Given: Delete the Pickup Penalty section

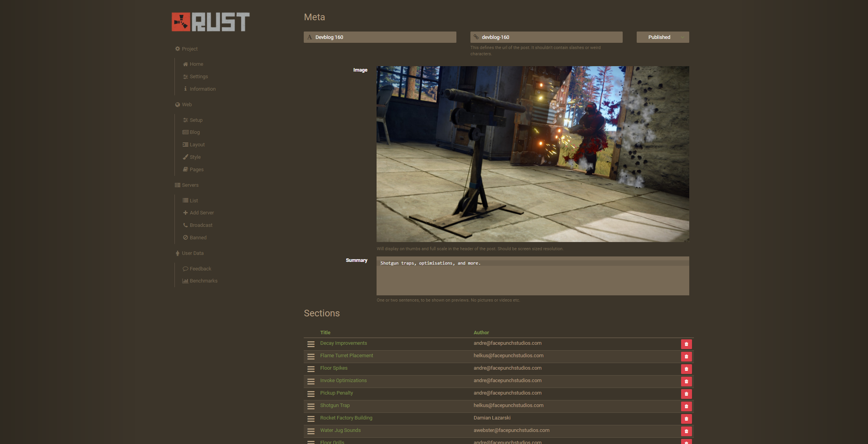Looking at the screenshot, I should point(687,394).
